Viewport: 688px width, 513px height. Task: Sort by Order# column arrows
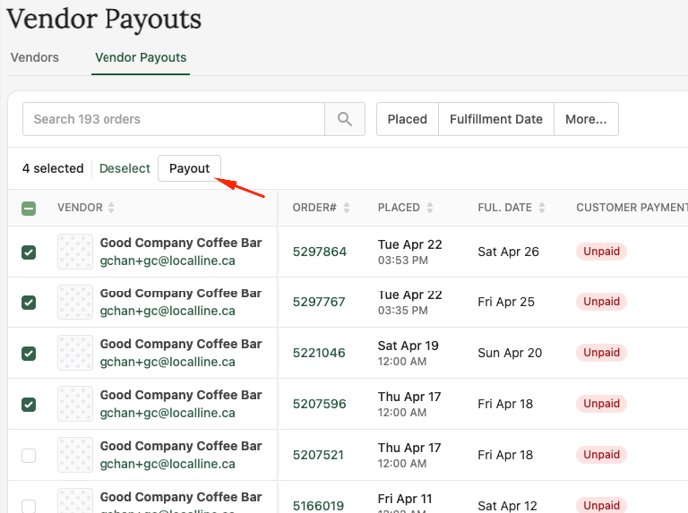coord(347,208)
